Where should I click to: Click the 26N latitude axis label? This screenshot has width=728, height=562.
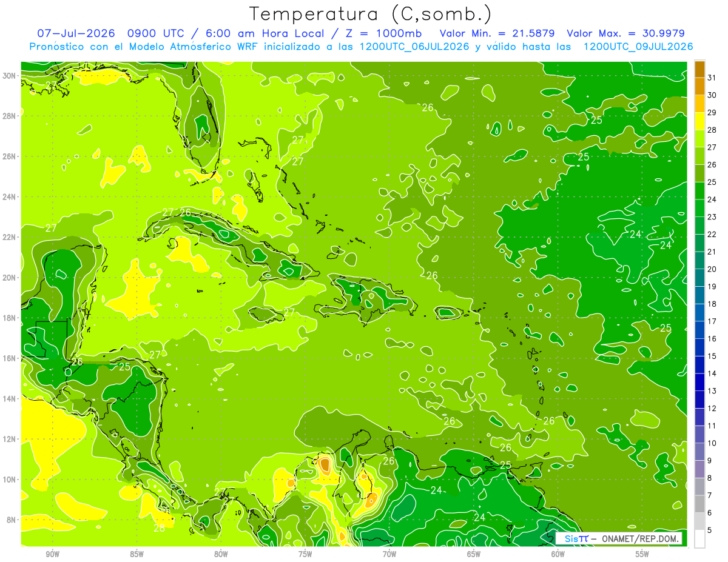10,156
